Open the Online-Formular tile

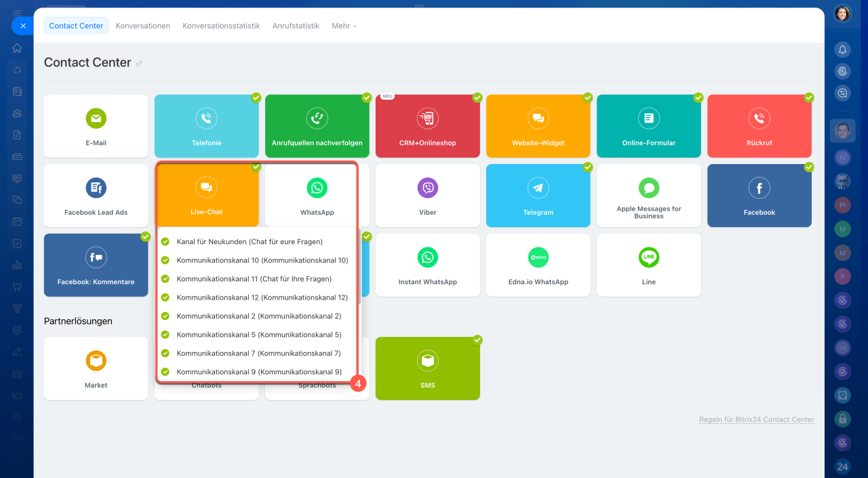[x=648, y=126]
